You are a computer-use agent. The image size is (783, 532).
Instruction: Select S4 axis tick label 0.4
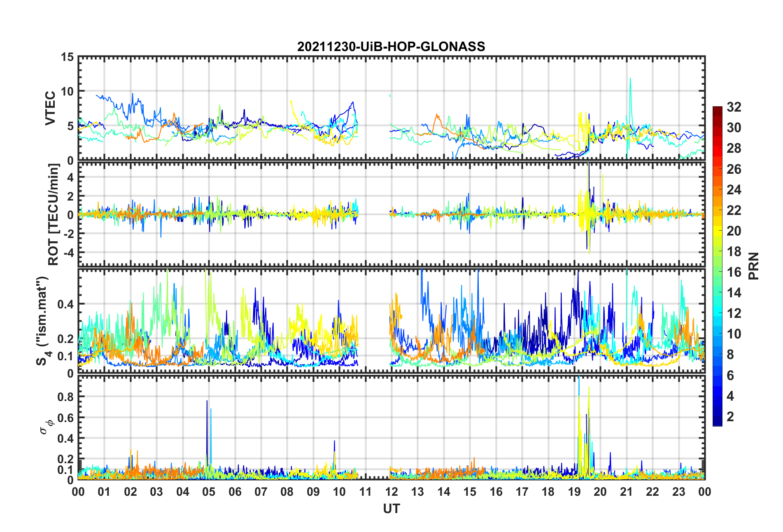[x=65, y=304]
